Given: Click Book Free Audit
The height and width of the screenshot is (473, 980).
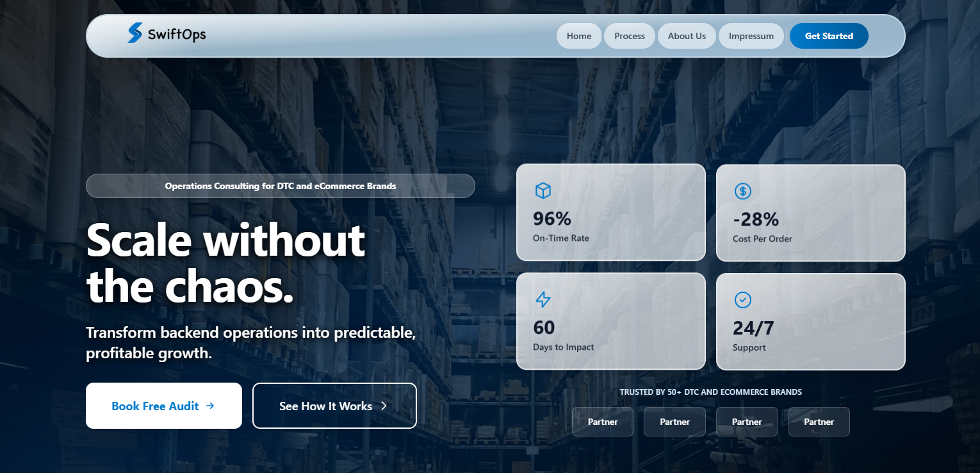Looking at the screenshot, I should 163,406.
